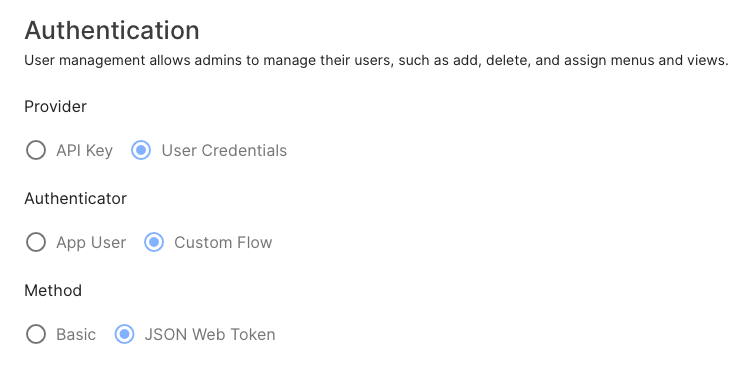Click the 'User Credentials' option label
The height and width of the screenshot is (382, 748).
tap(224, 151)
